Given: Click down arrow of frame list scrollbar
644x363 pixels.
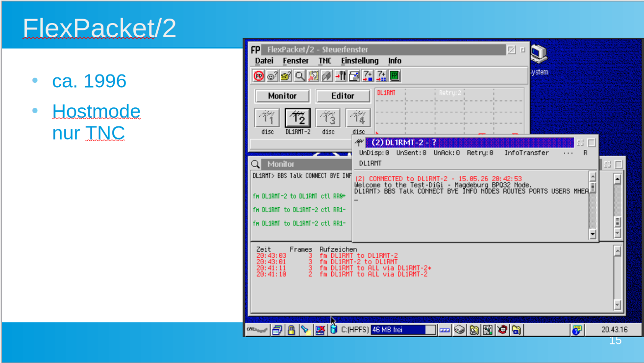Looking at the screenshot, I should click(617, 305).
